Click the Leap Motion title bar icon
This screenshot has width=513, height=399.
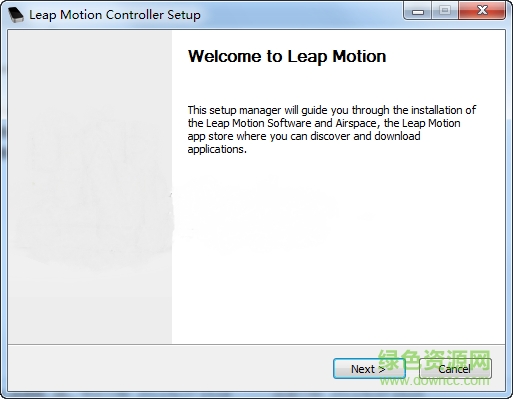[15, 14]
